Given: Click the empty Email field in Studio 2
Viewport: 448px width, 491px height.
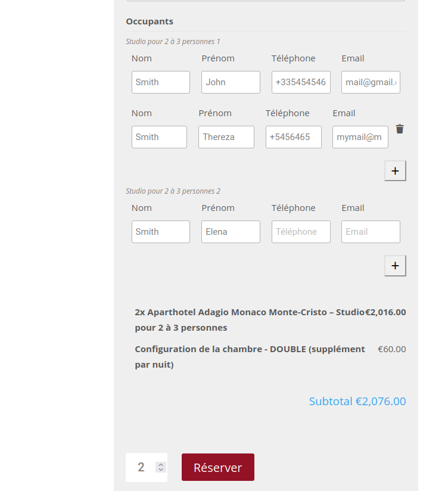Looking at the screenshot, I should [371, 232].
